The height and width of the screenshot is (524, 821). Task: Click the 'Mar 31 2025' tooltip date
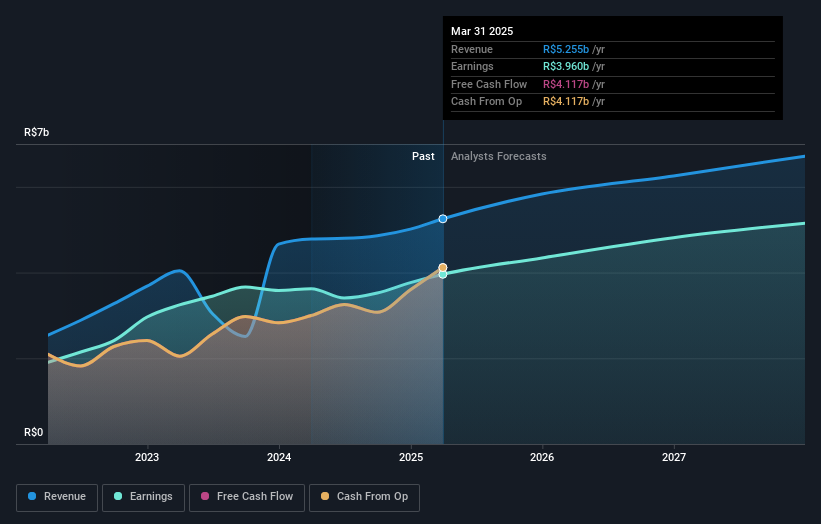[482, 31]
